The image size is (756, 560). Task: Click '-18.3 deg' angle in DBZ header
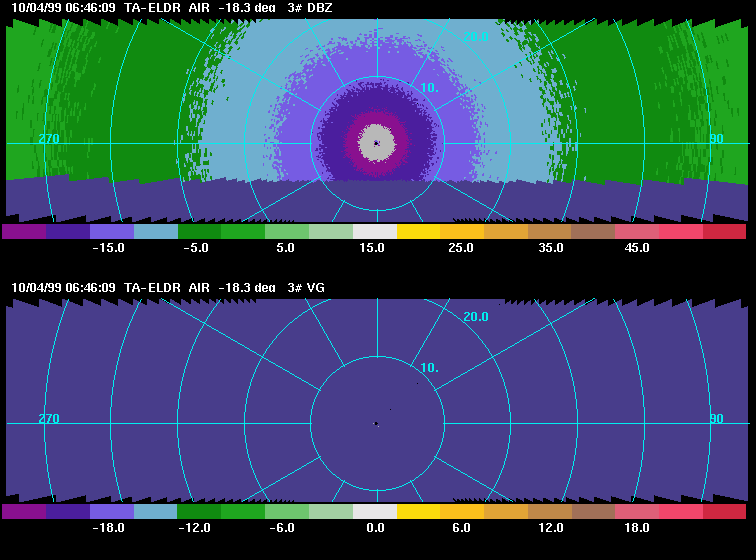[247, 8]
